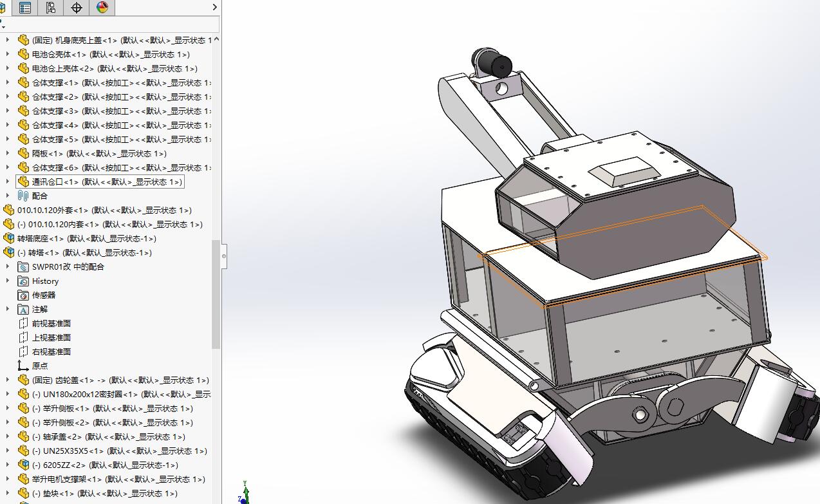Screen dimensions: 820x504
Task: Expand 仓体支撑<1> component
Action: 8,82
